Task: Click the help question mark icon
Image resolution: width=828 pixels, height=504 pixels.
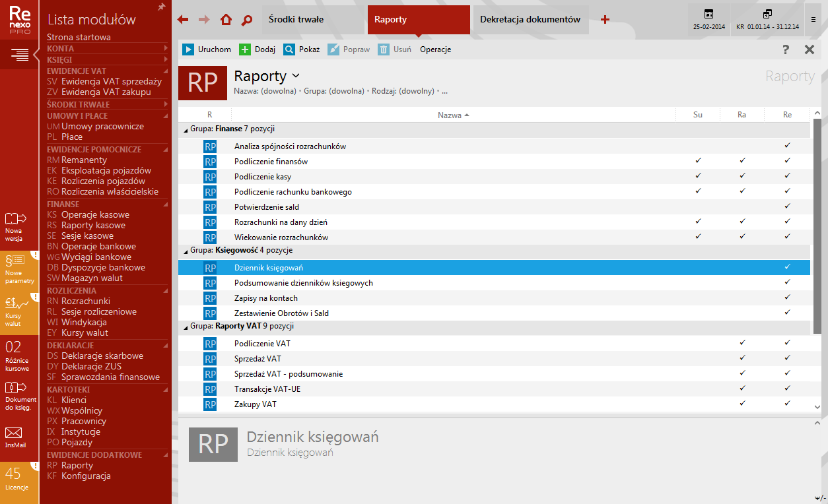Action: (786, 49)
